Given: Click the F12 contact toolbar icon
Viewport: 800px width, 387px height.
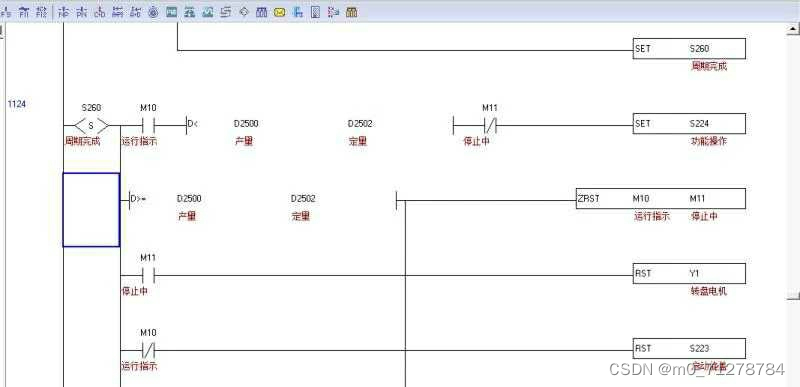Looking at the screenshot, I should click(41, 12).
